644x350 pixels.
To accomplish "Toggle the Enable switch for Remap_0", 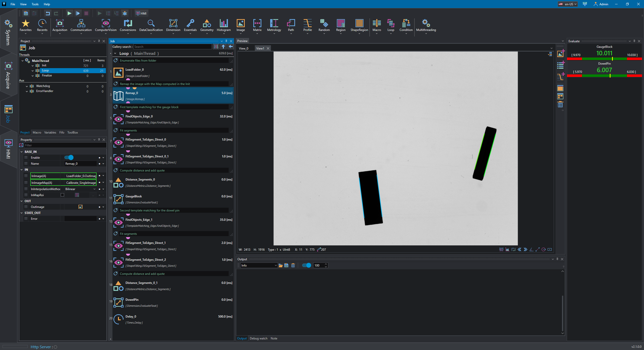I will pyautogui.click(x=69, y=158).
